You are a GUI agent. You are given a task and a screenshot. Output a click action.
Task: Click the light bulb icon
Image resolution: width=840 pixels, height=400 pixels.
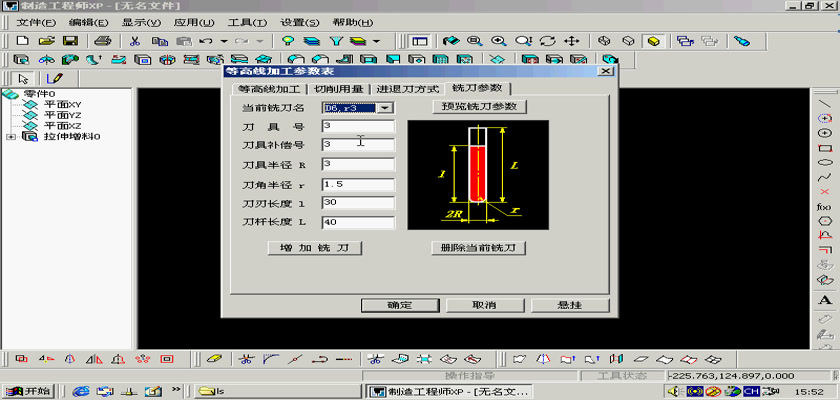coord(288,41)
